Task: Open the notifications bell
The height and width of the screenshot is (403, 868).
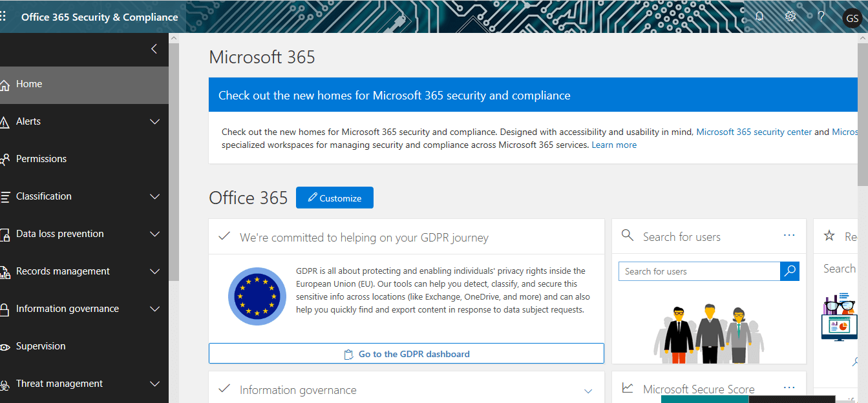Action: (759, 17)
